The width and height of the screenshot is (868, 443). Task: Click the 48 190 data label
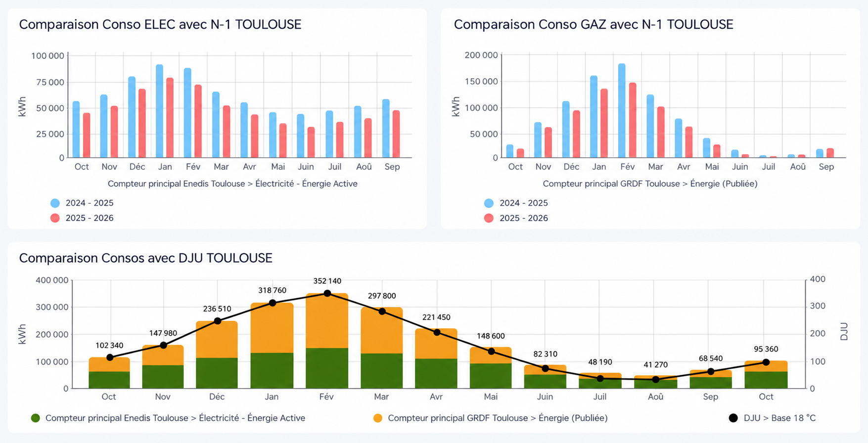(600, 362)
